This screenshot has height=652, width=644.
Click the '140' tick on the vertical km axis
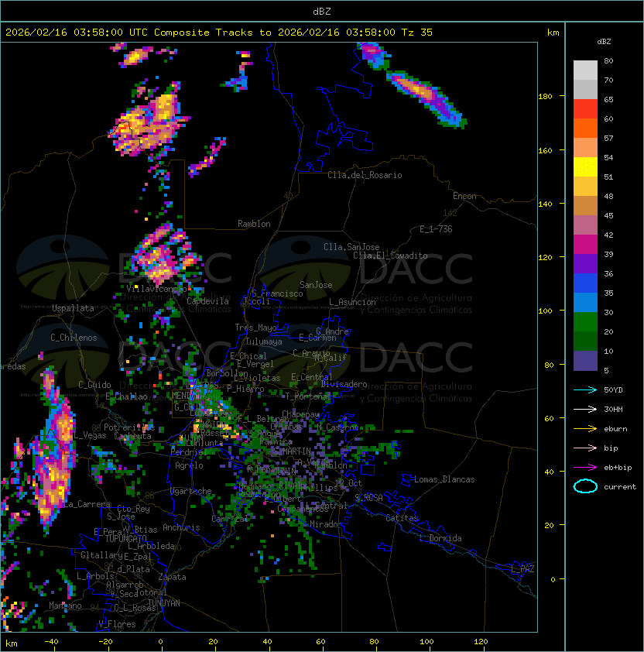coord(545,204)
